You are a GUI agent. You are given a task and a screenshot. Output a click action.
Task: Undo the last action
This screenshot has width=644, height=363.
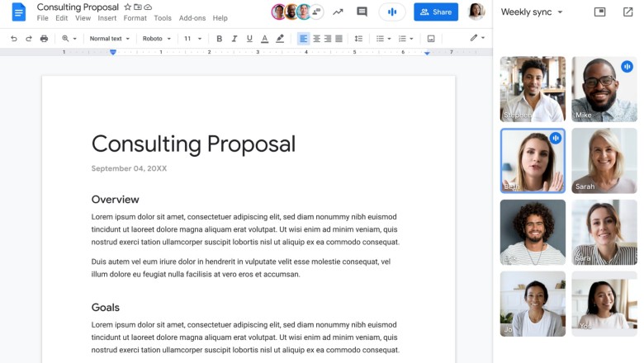tap(14, 39)
